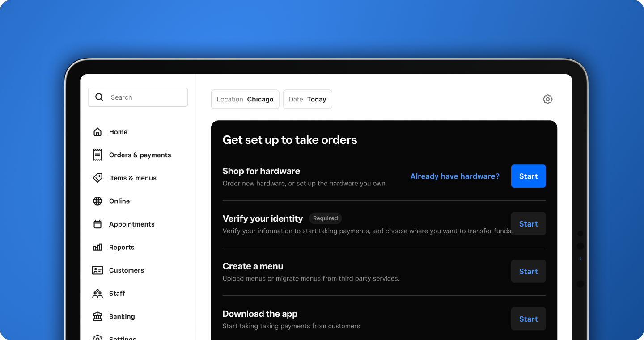Open Online section via the globe icon

tap(97, 201)
